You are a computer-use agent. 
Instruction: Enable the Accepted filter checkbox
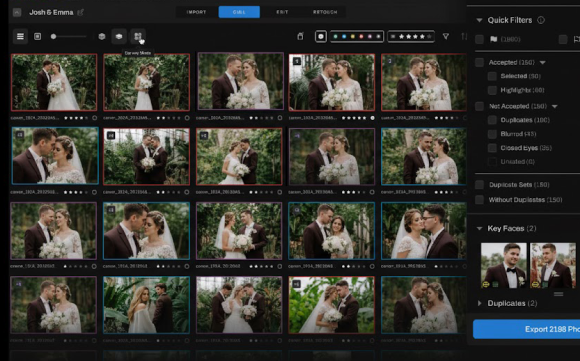click(479, 62)
